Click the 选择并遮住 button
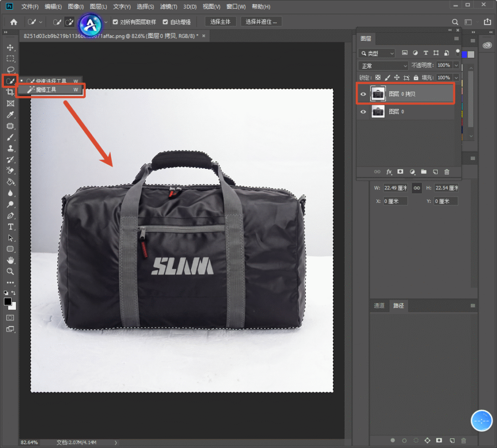 [261, 21]
